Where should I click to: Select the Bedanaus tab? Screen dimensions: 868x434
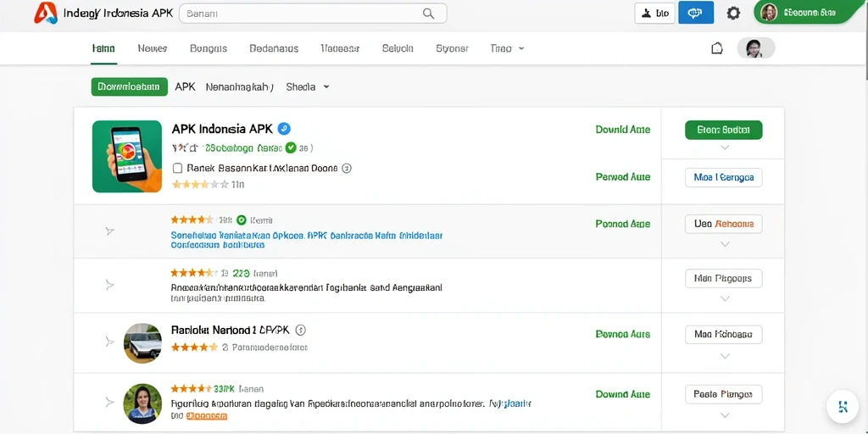coord(274,48)
